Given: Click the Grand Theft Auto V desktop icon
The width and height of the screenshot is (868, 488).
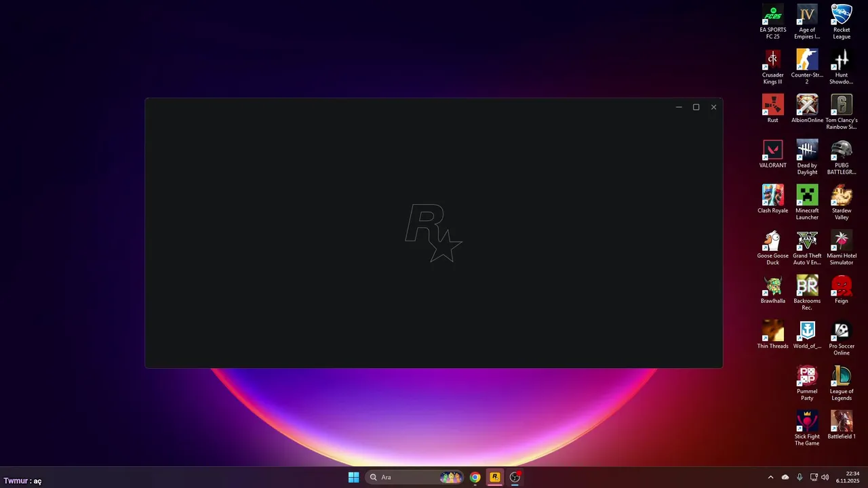Looking at the screenshot, I should coord(807,248).
